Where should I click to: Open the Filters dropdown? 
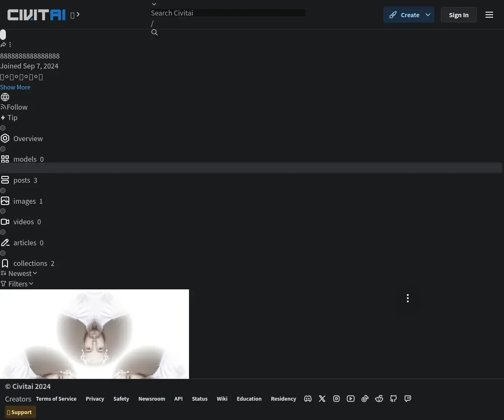tap(17, 284)
